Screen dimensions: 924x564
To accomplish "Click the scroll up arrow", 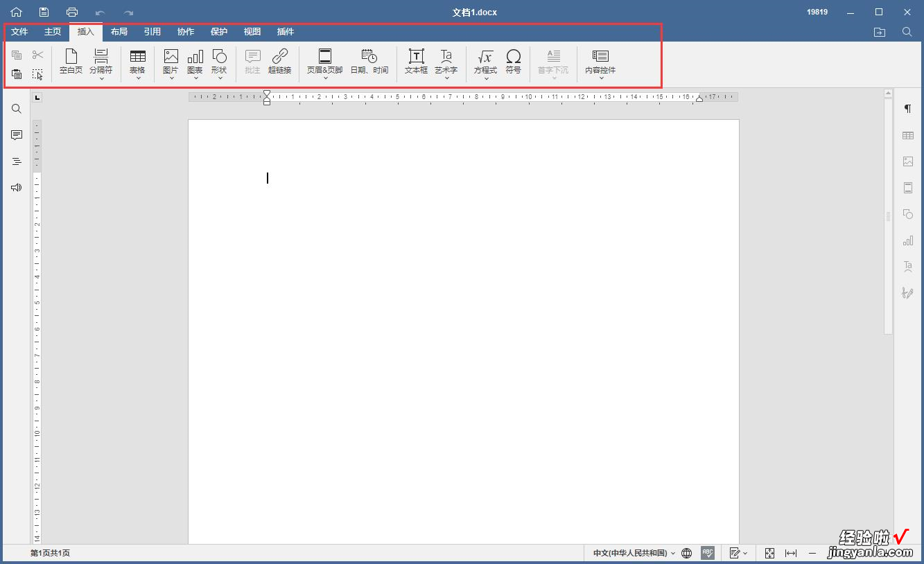I will pos(888,94).
